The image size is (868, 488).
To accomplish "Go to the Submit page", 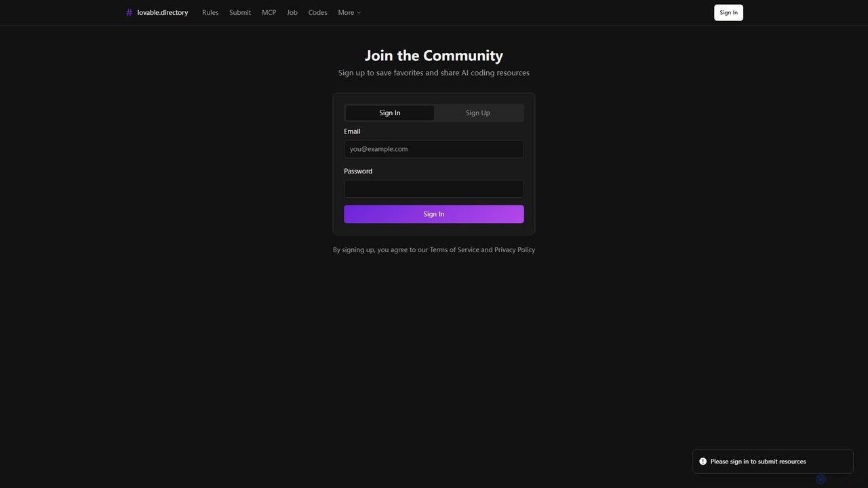I will (240, 13).
